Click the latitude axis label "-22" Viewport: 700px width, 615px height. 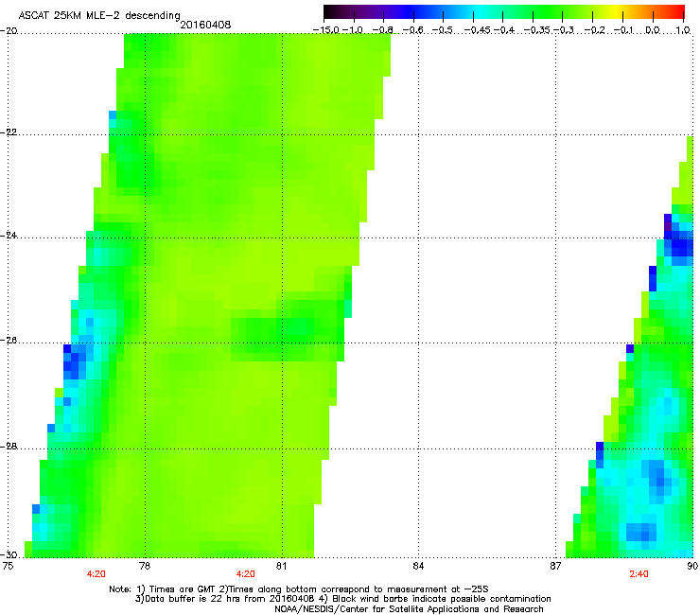click(8, 132)
